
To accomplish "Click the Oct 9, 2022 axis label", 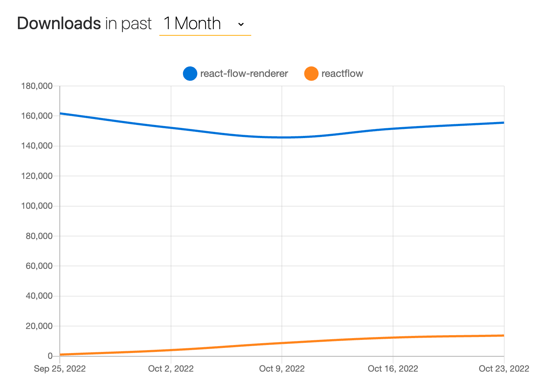I will pos(282,369).
